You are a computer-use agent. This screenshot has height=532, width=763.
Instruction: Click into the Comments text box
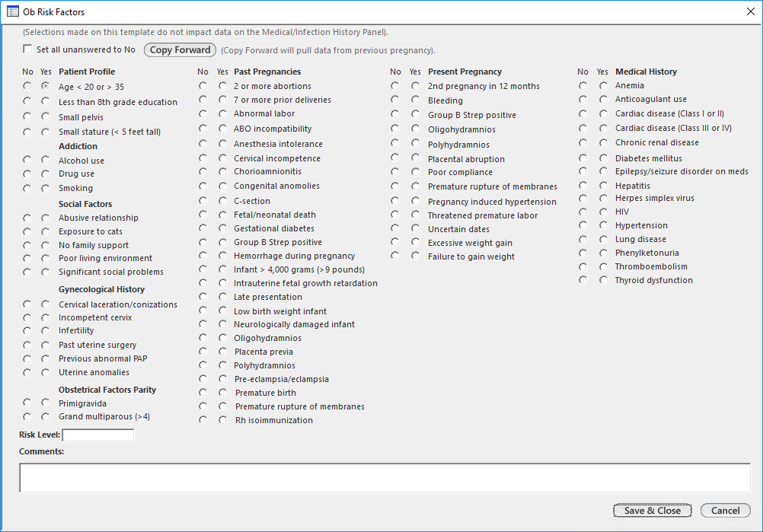tap(385, 477)
